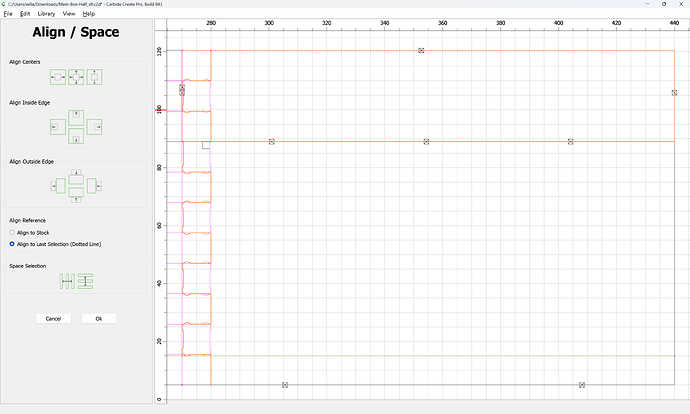Align outside edge on the right side
The width and height of the screenshot is (690, 414).
tap(95, 186)
